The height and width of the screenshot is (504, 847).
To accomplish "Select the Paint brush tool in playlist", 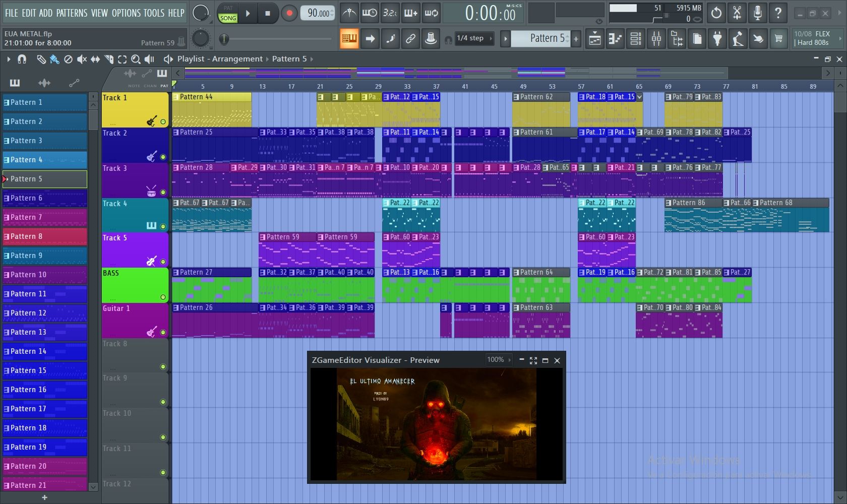I will [x=54, y=59].
